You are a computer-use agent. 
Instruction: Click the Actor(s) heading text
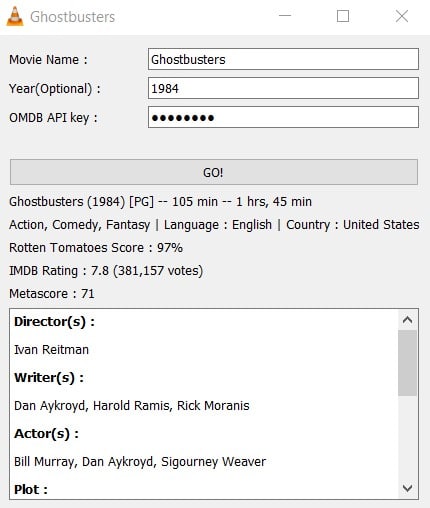click(x=46, y=434)
